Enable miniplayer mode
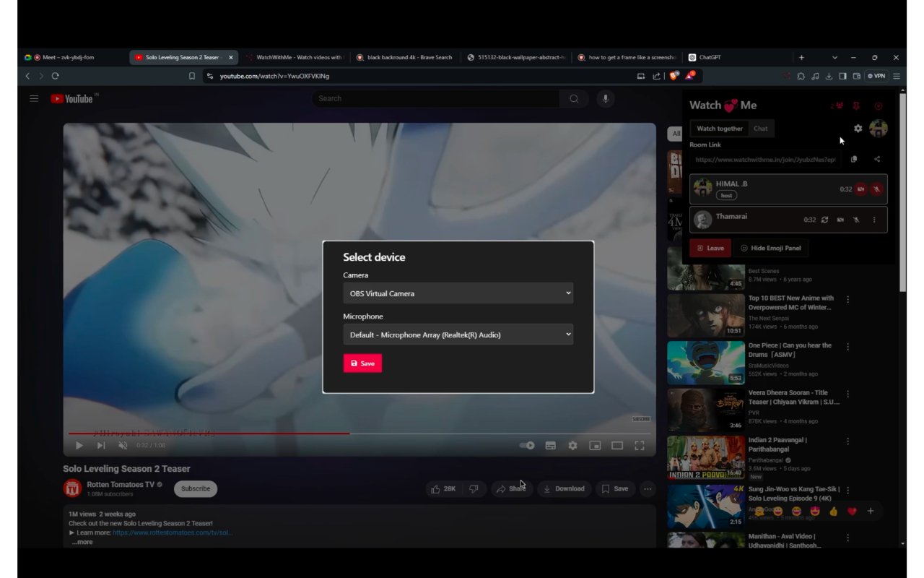 coord(595,446)
